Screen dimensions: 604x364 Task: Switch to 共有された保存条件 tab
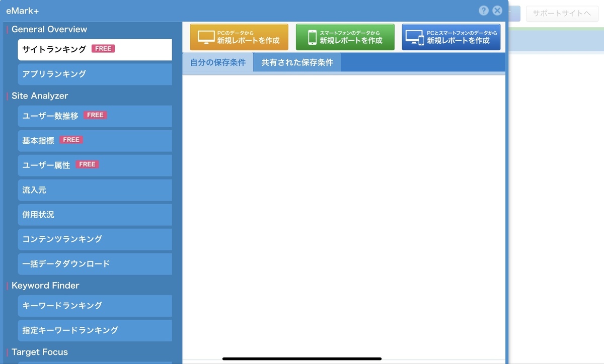(x=297, y=63)
